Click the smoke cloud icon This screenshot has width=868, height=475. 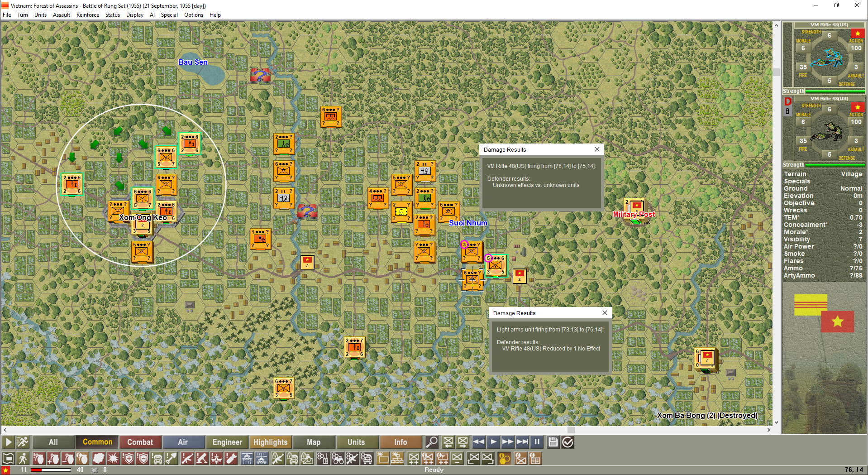(98, 459)
